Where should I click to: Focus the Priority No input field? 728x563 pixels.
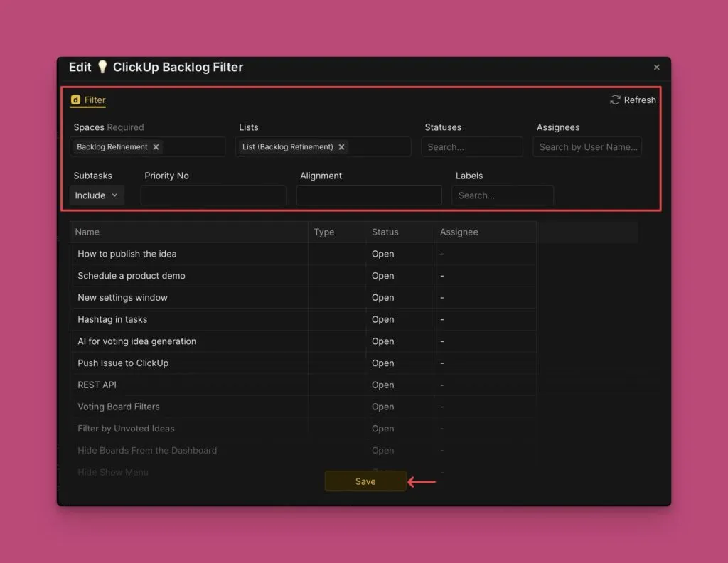point(213,195)
